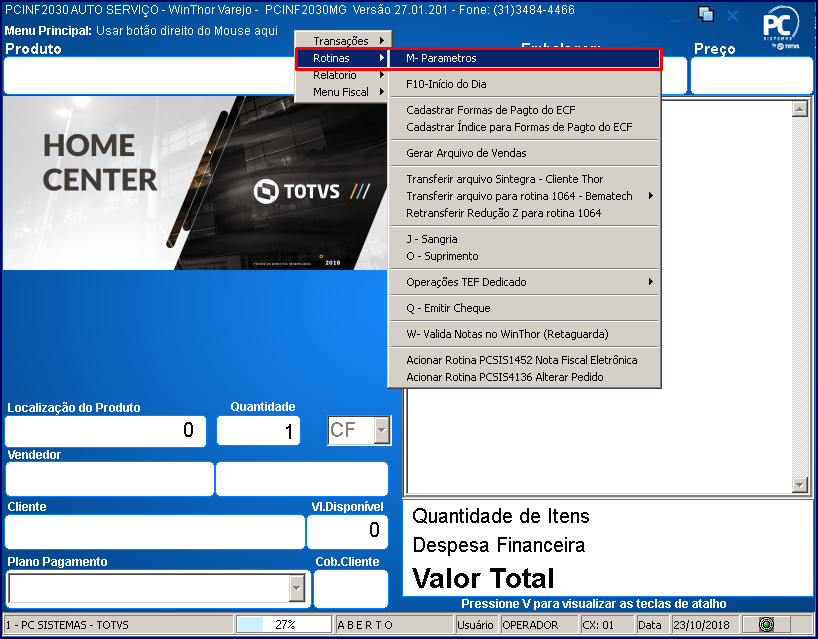This screenshot has width=818, height=639.
Task: Open the CF dropdown
Action: coord(382,430)
